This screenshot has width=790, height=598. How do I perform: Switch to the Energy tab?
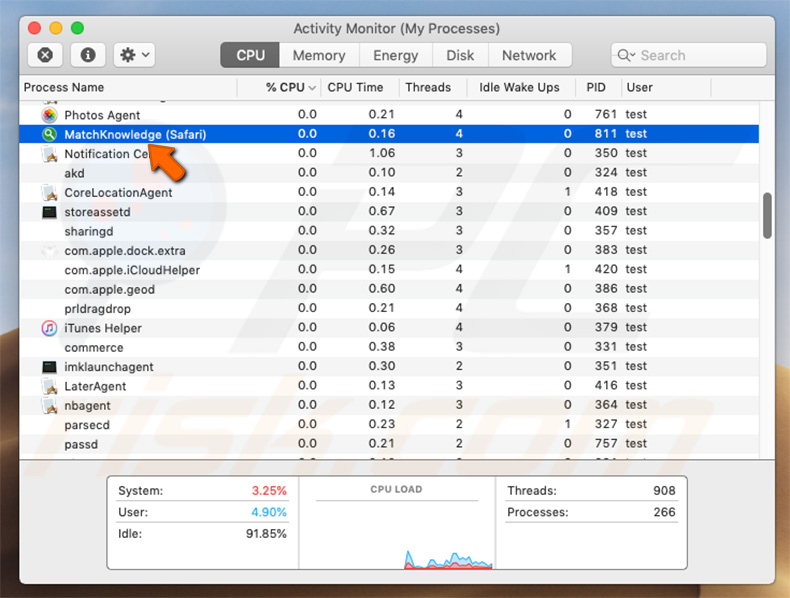[x=395, y=55]
